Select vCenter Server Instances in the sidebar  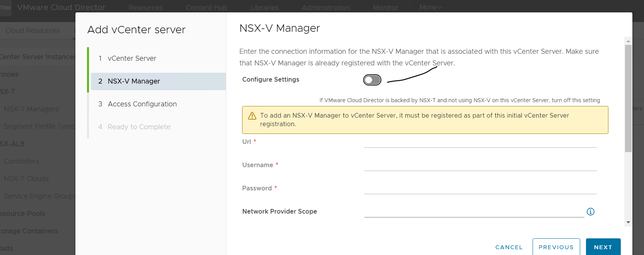point(38,57)
